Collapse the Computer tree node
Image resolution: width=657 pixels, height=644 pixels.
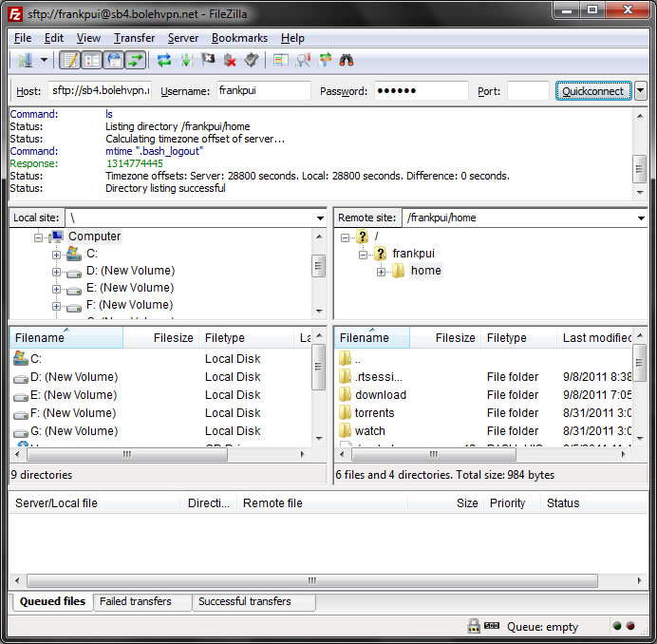[x=38, y=237]
